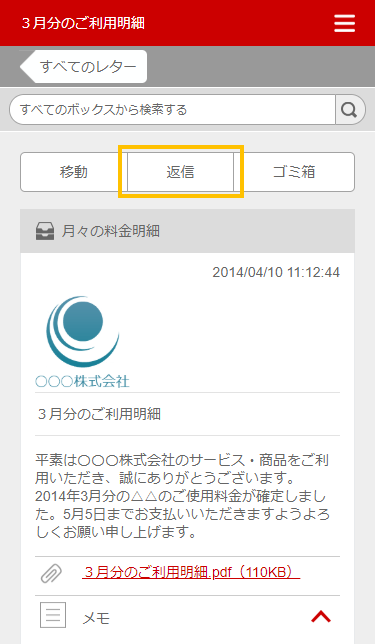375x644 pixels.
Task: Open attachment ３月分のご利用明細.pdf link
Action: tap(191, 572)
